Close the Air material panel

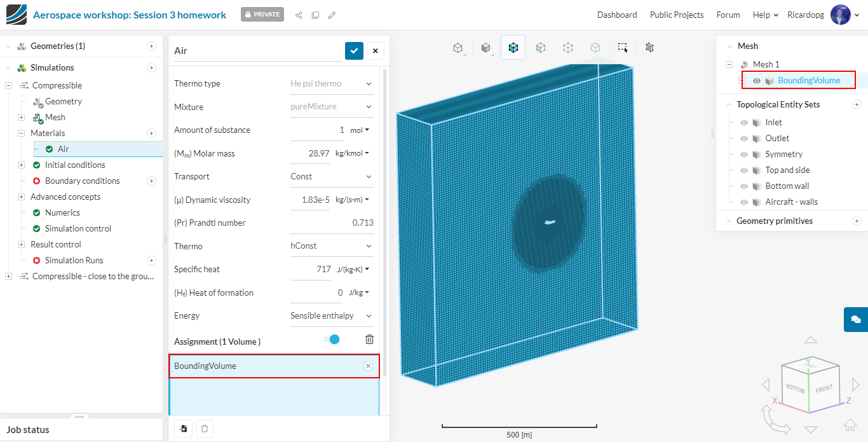[376, 51]
